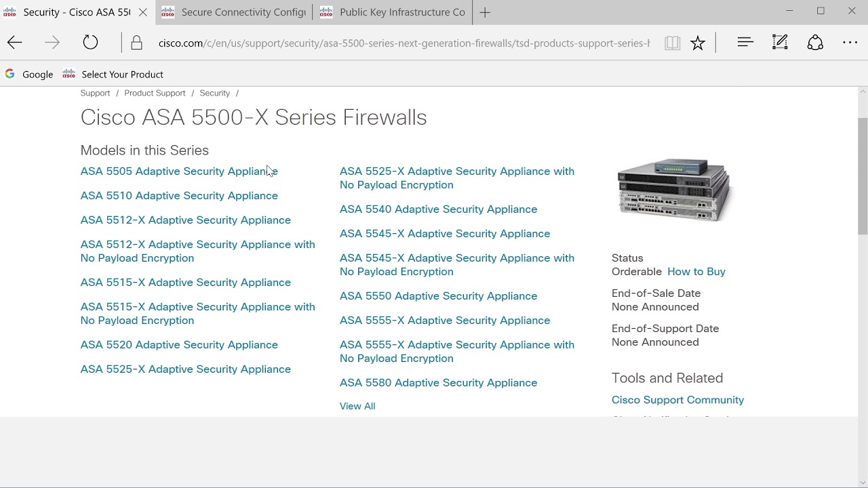Open ASA 5525-X with No Payload Encryption link
Viewport: 868px width, 488px height.
pos(456,178)
